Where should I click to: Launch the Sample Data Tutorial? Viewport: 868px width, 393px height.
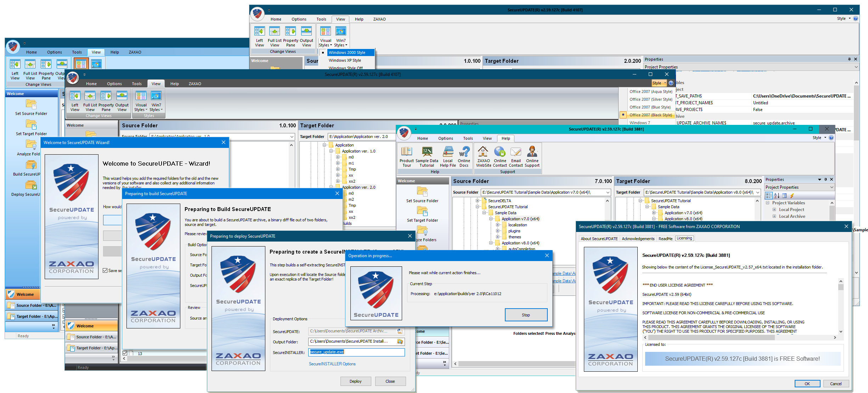click(x=427, y=156)
